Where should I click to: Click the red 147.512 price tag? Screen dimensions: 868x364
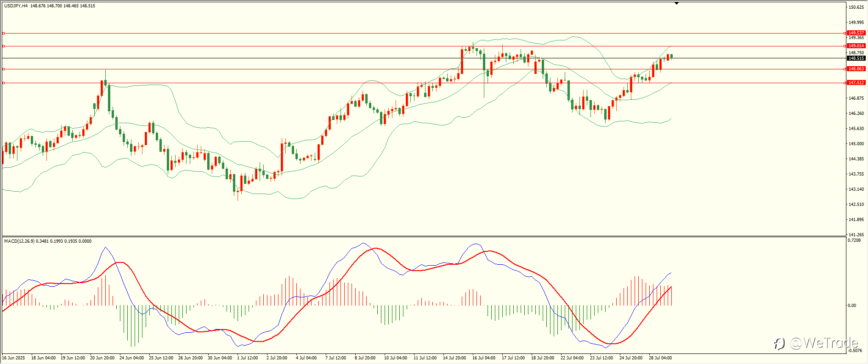tap(856, 83)
